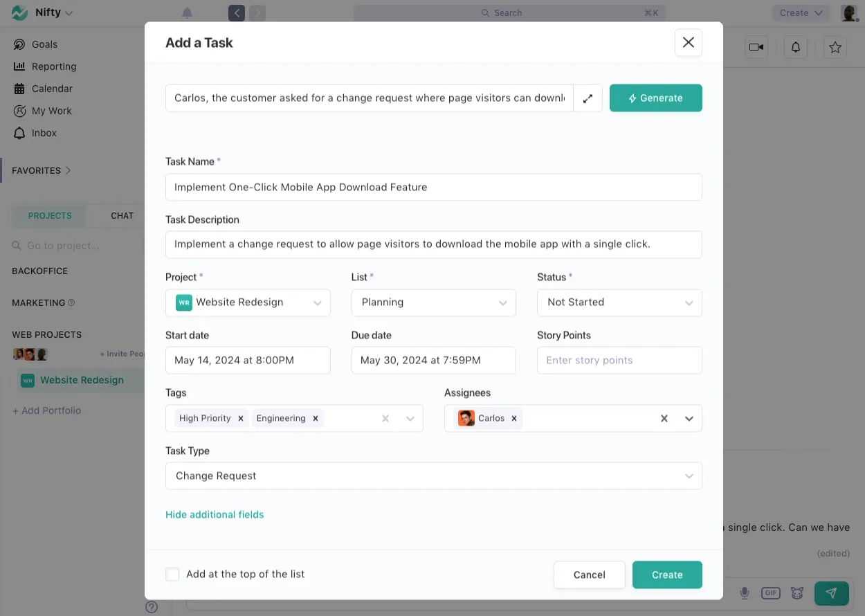Open the Project dropdown showing Website Redesign
The image size is (865, 616).
247,302
